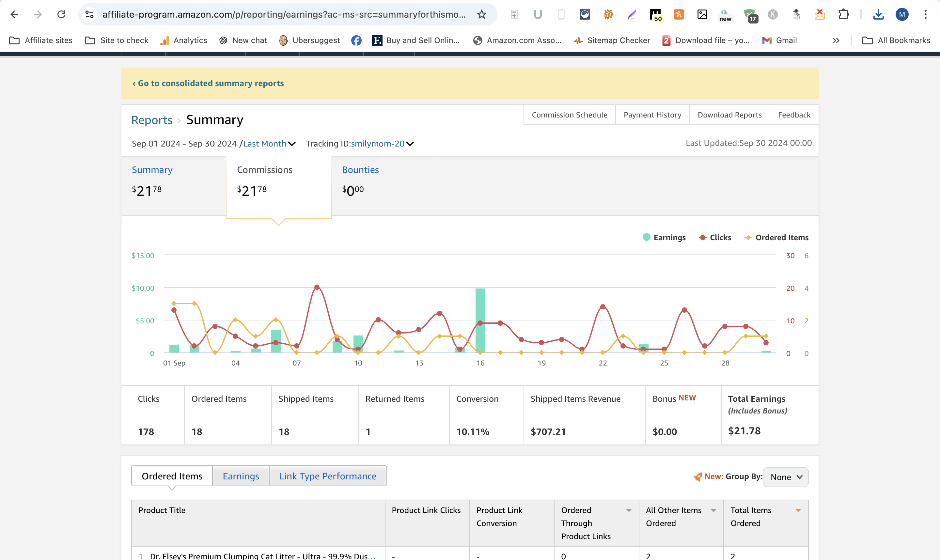The image size is (940, 560).
Task: Open the Ubersuggest bookmark
Action: click(309, 40)
